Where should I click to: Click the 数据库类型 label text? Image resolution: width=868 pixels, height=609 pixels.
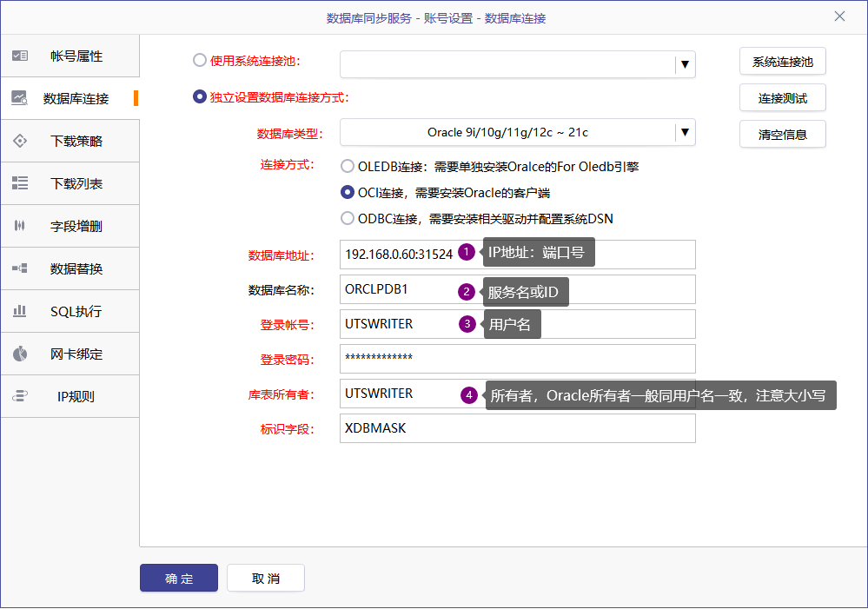pyautogui.click(x=289, y=134)
